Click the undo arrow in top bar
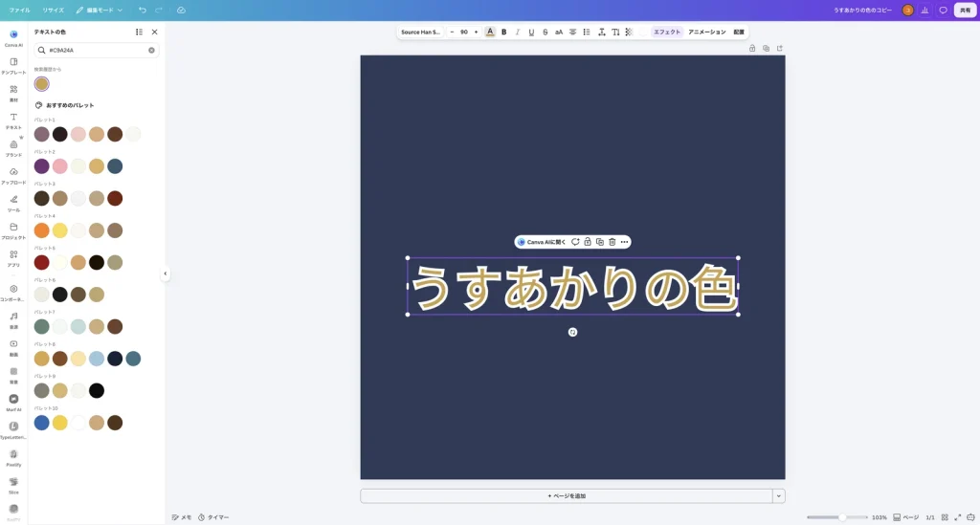The width and height of the screenshot is (980, 525). (x=143, y=10)
